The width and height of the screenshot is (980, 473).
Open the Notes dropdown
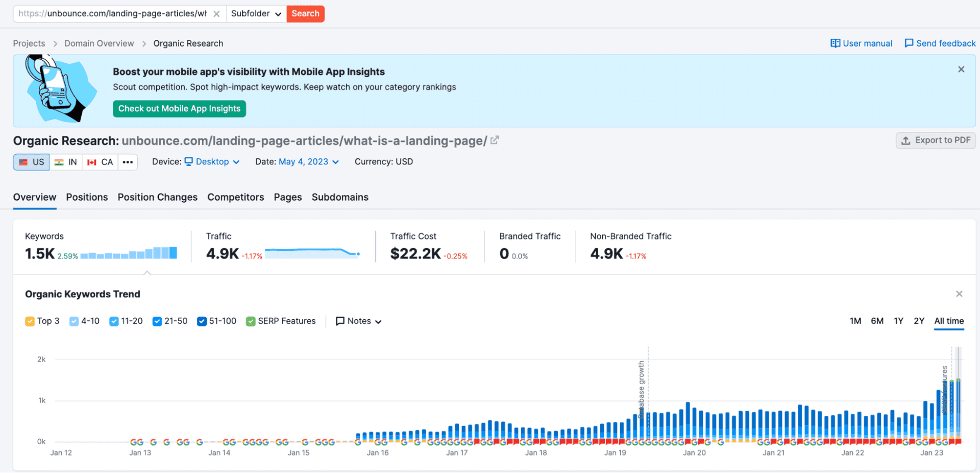pos(358,321)
